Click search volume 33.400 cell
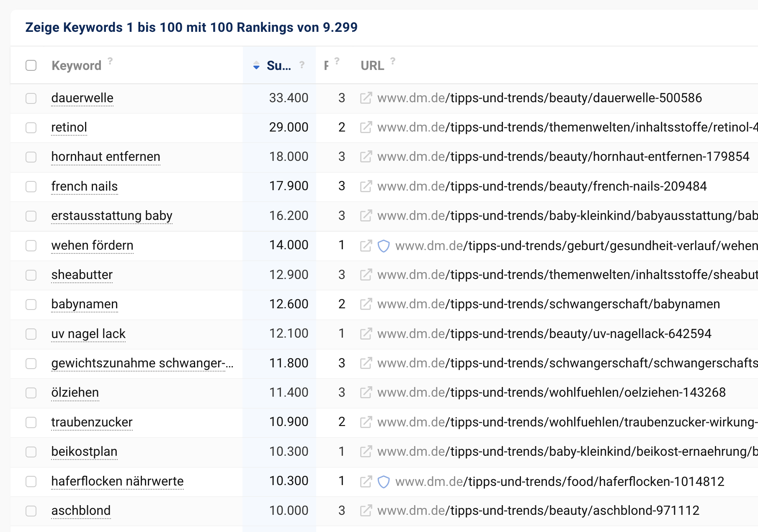Screen dimensions: 758x532 pyautogui.click(x=279, y=98)
